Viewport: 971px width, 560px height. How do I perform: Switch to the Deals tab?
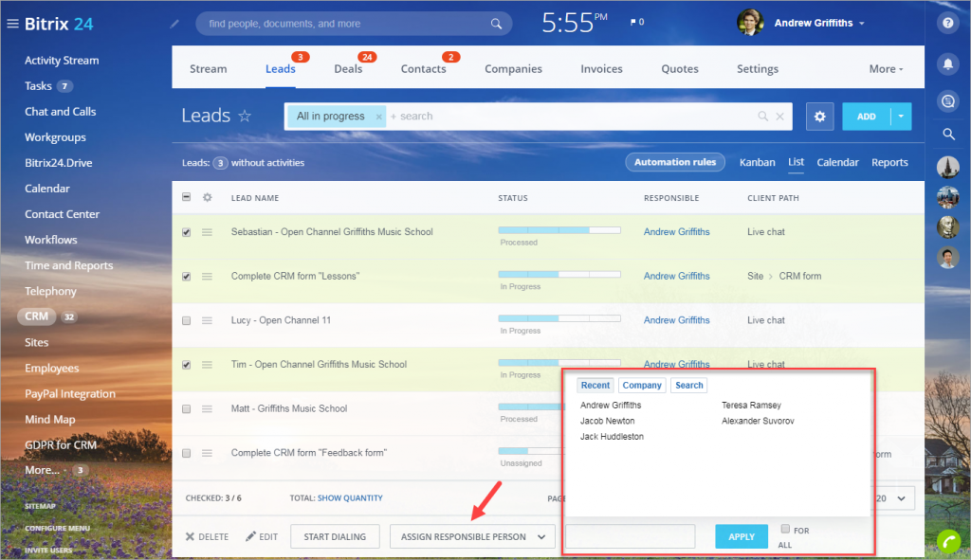point(348,68)
